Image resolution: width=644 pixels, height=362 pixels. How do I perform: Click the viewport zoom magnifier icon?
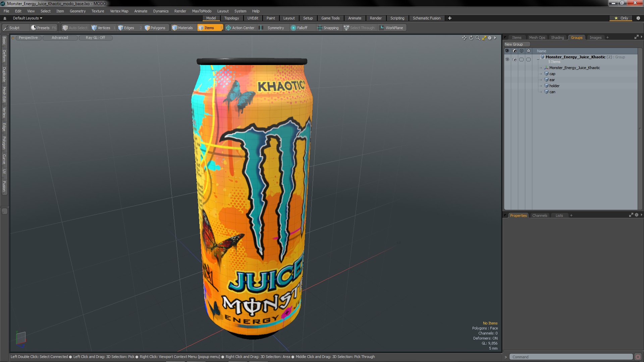tap(478, 38)
